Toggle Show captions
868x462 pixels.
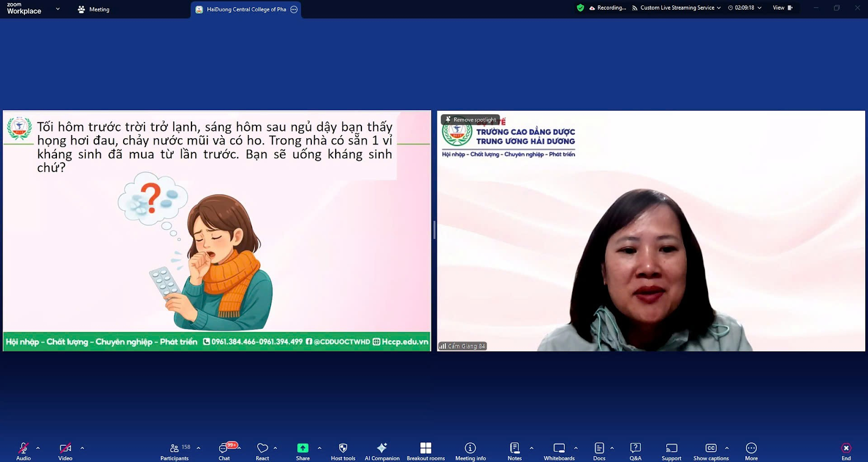point(711,451)
